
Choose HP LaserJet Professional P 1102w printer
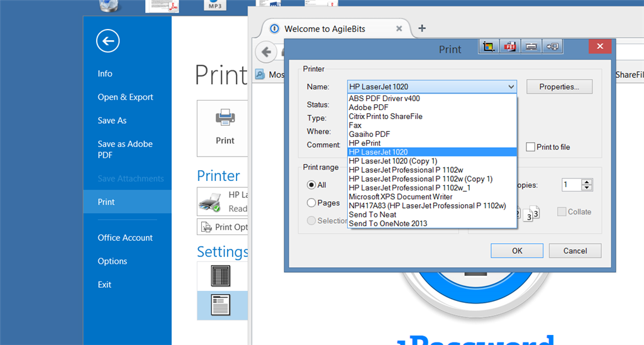point(431,170)
